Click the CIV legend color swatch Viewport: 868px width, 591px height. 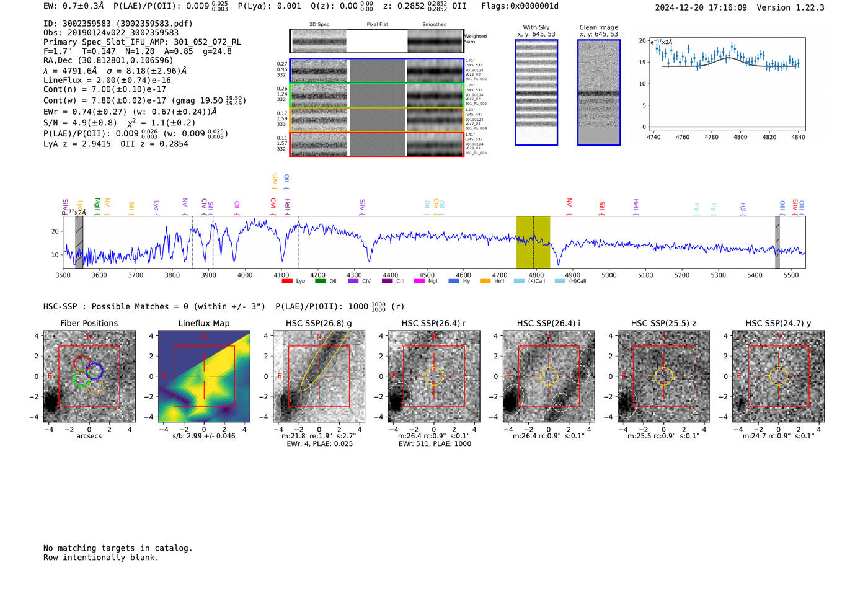click(x=353, y=281)
